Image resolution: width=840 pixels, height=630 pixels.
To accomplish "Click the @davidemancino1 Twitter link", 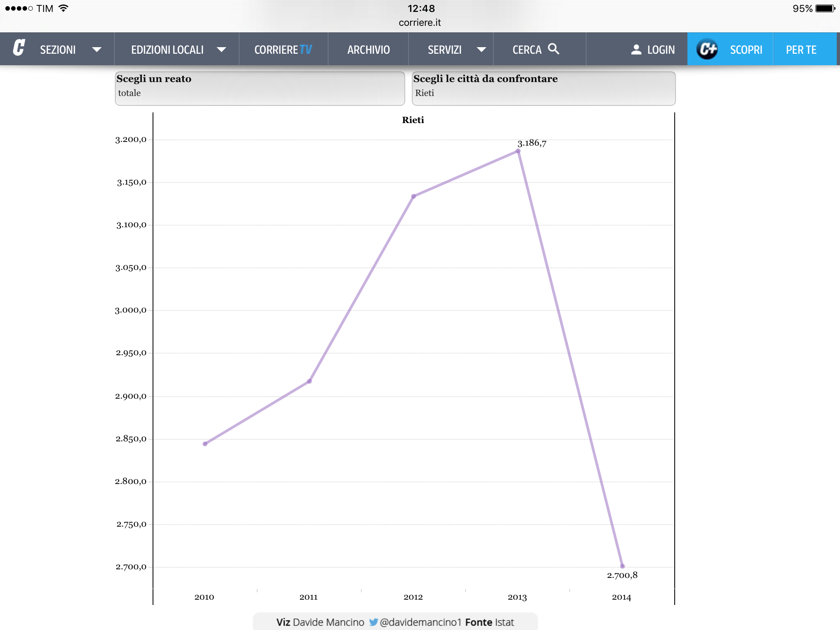I will [420, 622].
